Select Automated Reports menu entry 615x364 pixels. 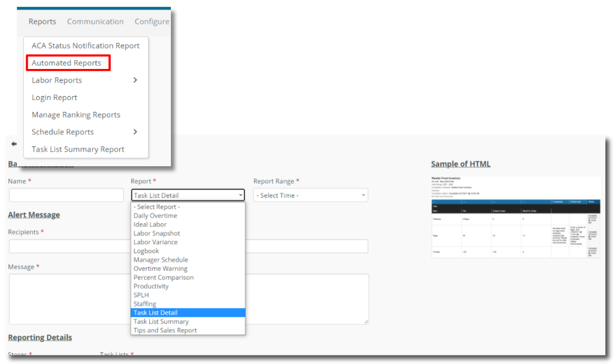[67, 63]
